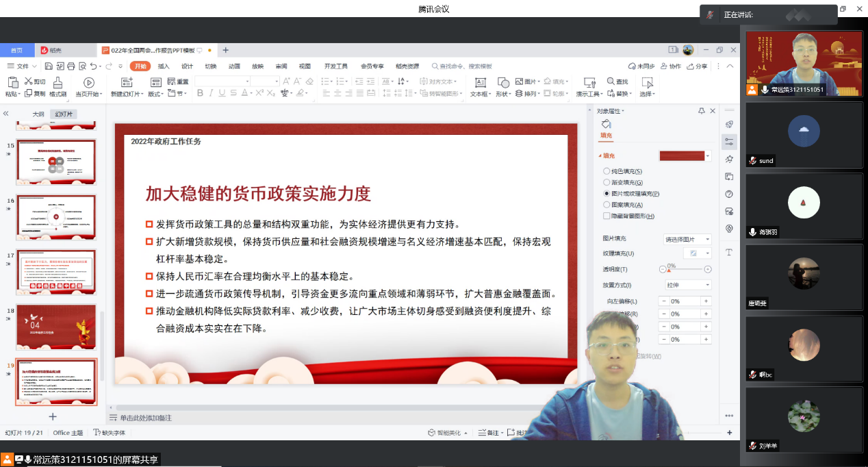Select slide 16 thumbnail
This screenshot has width=868, height=467.
click(x=56, y=217)
